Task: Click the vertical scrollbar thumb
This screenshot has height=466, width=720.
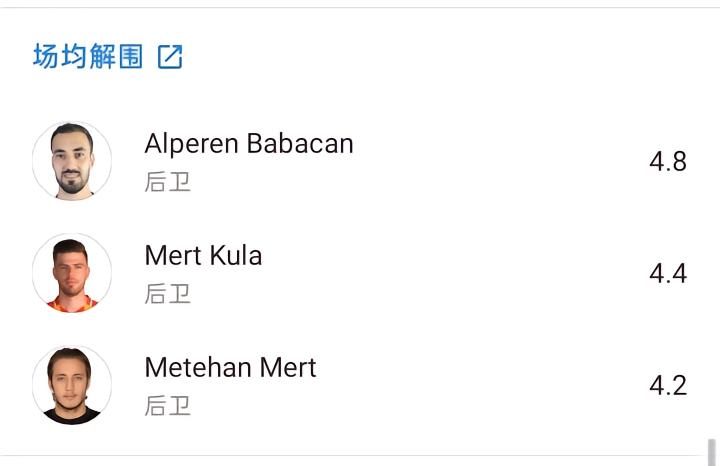Action: pos(712,452)
